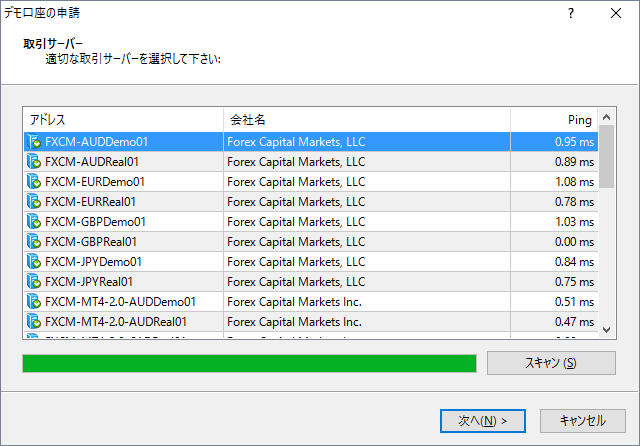Screen dimensions: 640x446
Task: Click the 0.75 ms ping cell
Action: [x=554, y=282]
